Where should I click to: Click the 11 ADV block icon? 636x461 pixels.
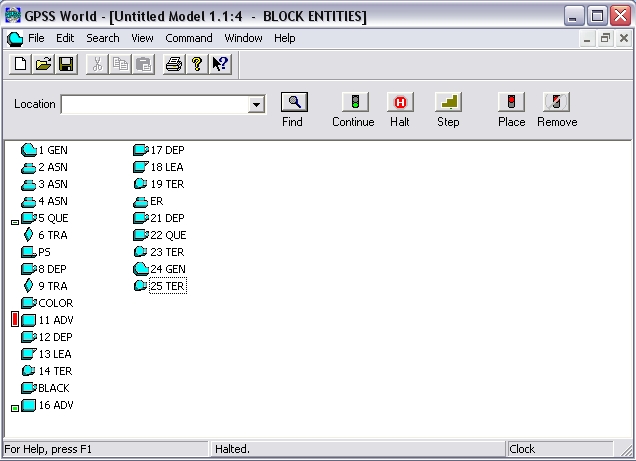coord(28,320)
